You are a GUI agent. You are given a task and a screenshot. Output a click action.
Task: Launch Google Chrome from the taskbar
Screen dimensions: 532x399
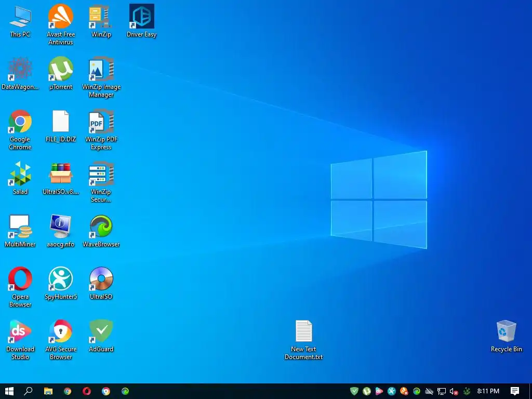[x=68, y=391]
